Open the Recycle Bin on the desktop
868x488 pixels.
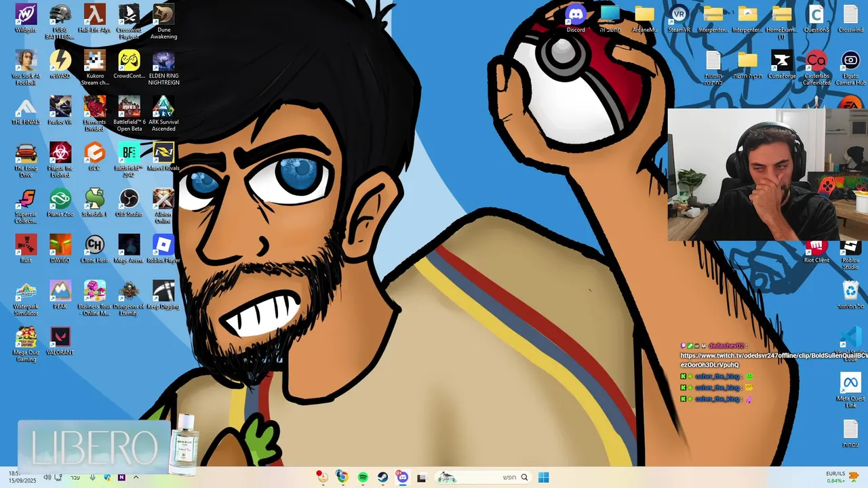850,295
